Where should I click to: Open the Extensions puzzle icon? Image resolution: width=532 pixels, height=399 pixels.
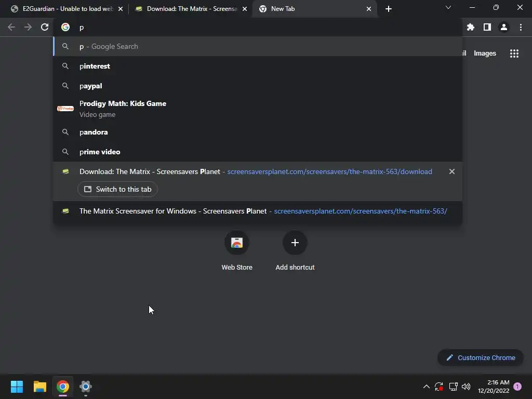point(471,27)
